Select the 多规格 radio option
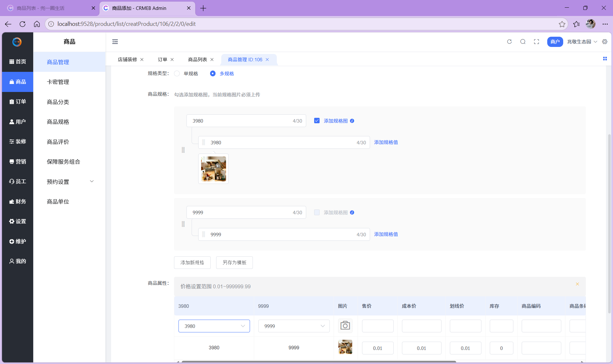Screen dimensions: 613x364 tap(213, 73)
